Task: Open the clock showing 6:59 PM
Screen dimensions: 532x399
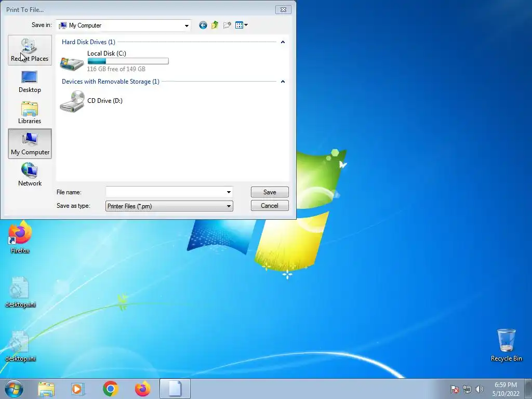Action: (x=506, y=389)
